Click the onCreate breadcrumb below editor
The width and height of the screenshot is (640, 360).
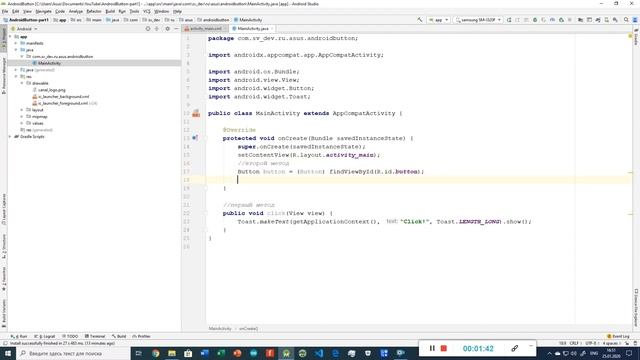[x=248, y=329]
